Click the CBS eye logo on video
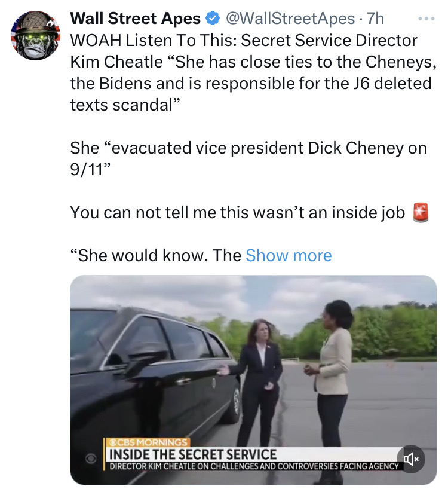448x495 pixels. coord(91,459)
